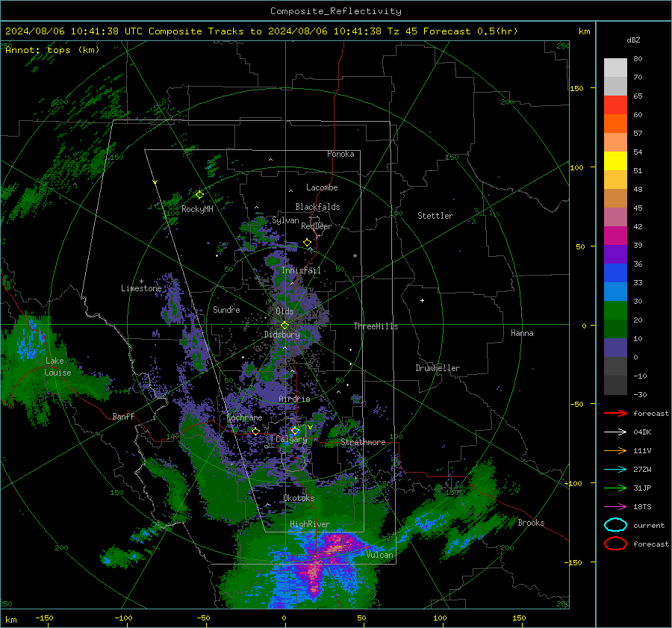Viewport: 672px width, 628px height.
Task: Click the yellow diamond marker near RockyMH
Action: point(199,195)
